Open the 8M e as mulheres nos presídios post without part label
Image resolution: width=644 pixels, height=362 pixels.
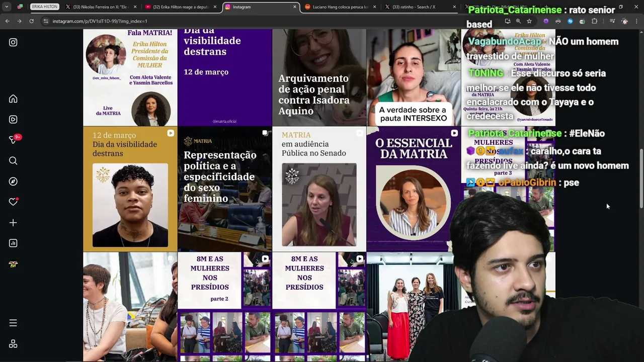tap(319, 307)
